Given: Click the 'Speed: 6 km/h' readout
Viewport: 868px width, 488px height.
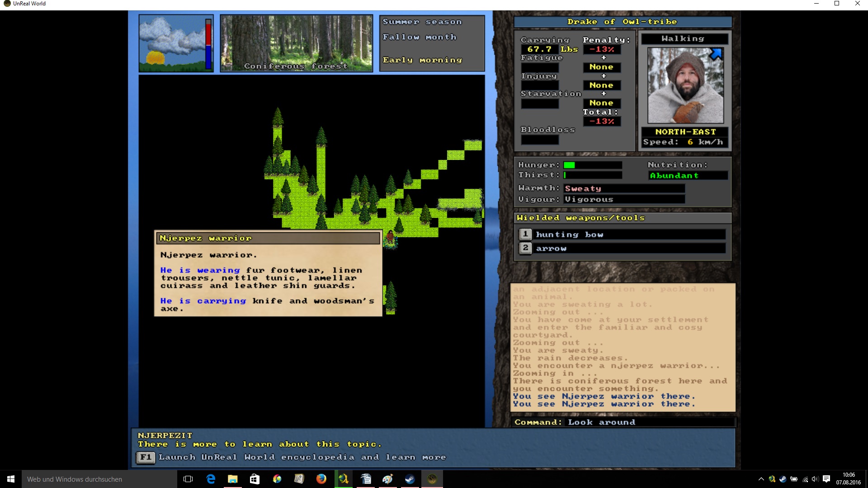Looking at the screenshot, I should click(683, 142).
